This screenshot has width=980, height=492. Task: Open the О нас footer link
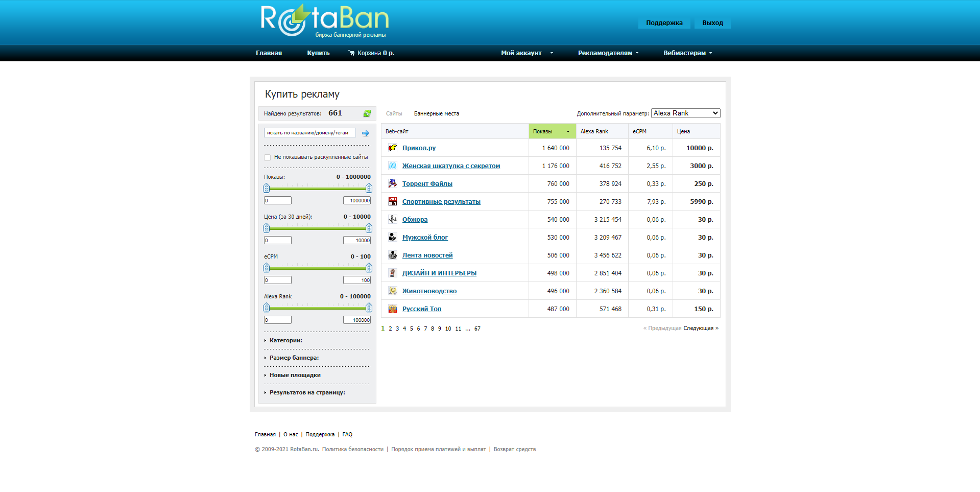tap(291, 435)
